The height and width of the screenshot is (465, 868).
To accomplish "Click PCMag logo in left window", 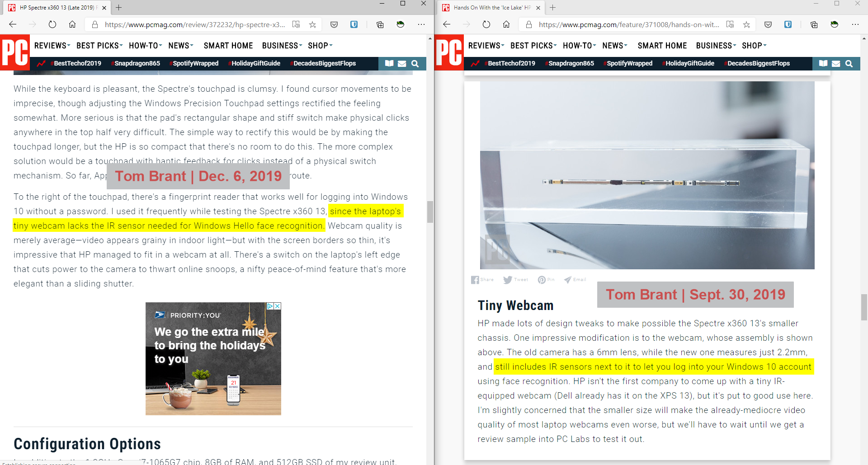I will pos(15,52).
